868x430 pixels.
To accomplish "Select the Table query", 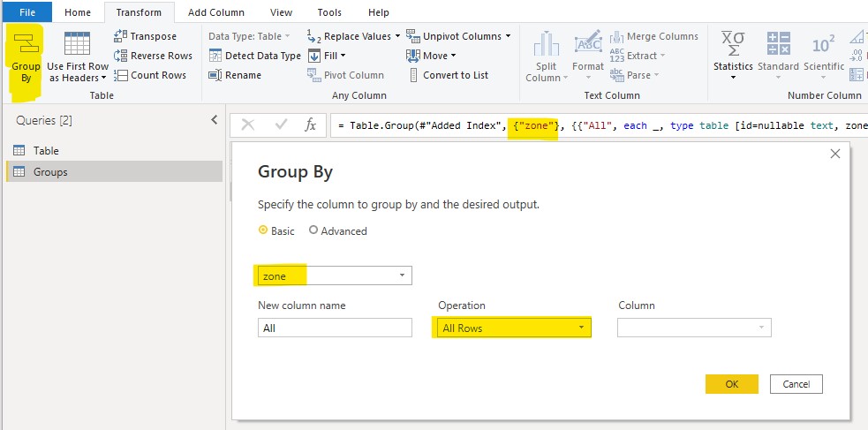I will (x=114, y=150).
